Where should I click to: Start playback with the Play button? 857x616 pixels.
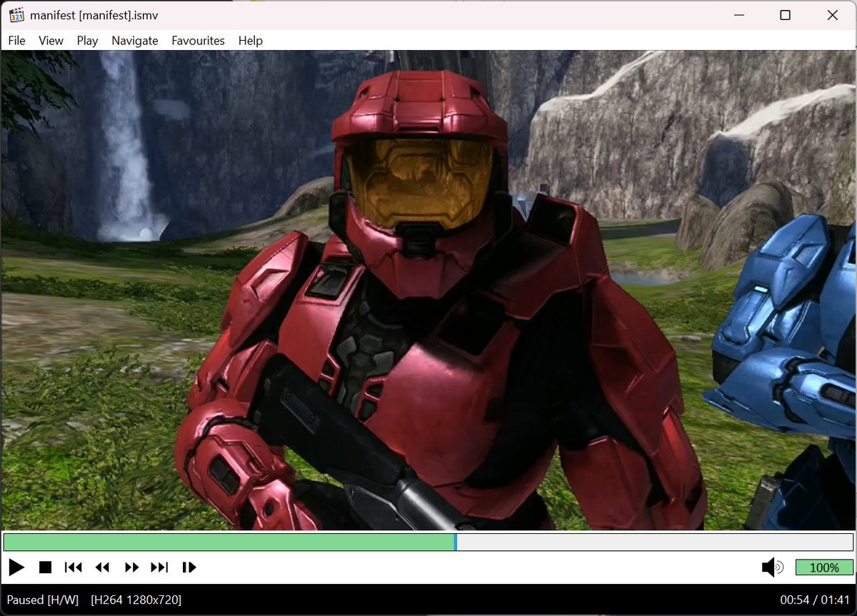click(16, 567)
